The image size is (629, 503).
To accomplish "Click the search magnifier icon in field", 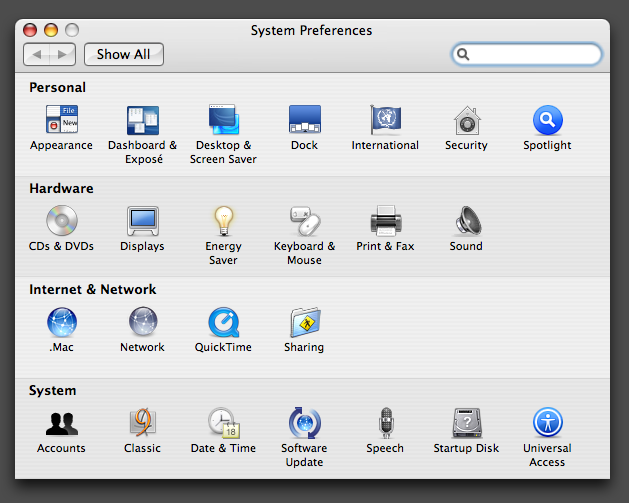I will [463, 54].
